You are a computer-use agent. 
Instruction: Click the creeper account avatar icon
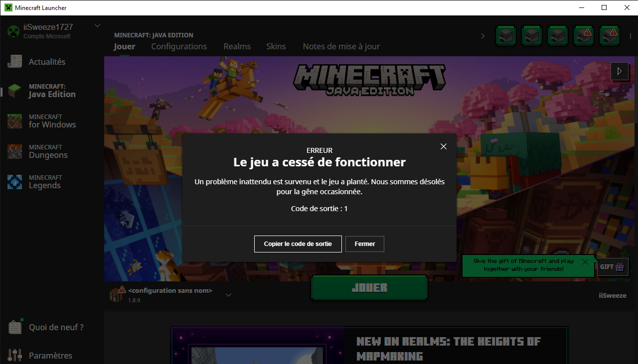(x=13, y=31)
